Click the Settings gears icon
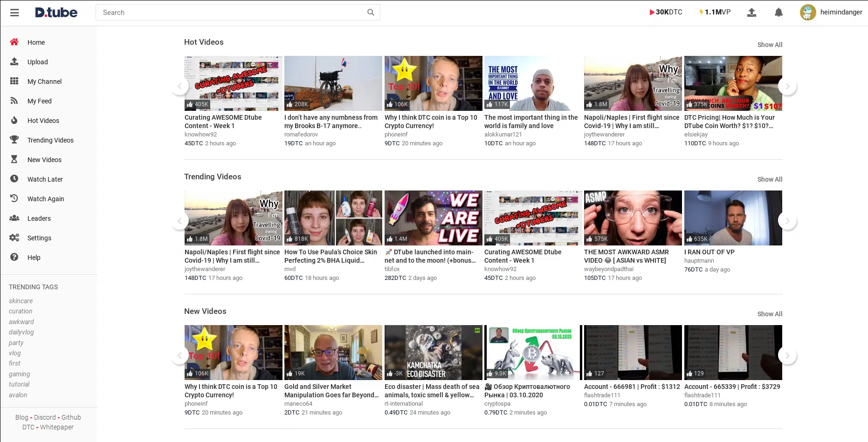 14,238
